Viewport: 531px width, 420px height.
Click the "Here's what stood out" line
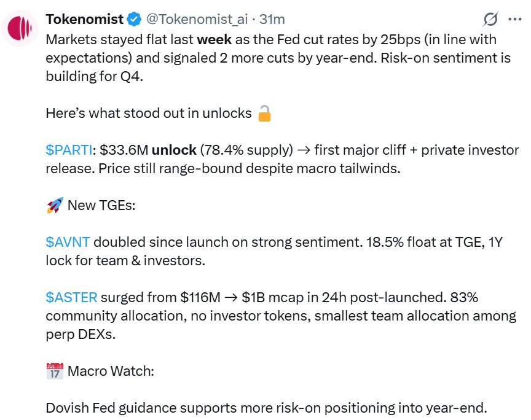click(x=149, y=114)
